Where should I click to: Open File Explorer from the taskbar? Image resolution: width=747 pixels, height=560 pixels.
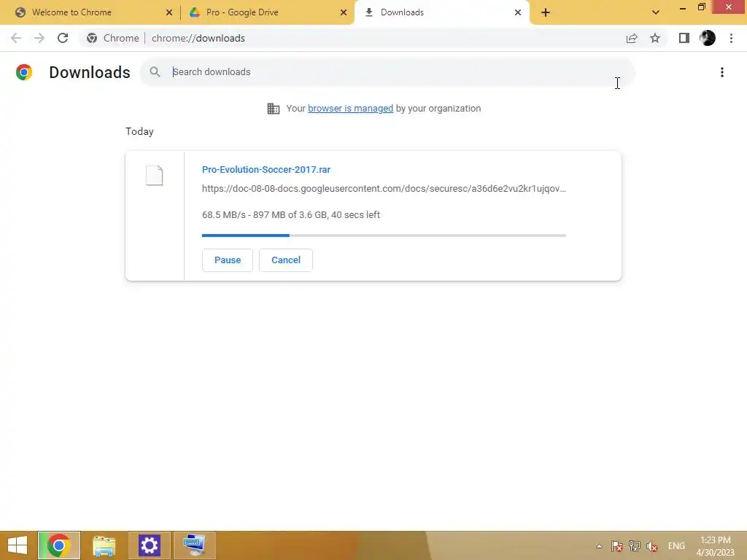[x=104, y=545]
